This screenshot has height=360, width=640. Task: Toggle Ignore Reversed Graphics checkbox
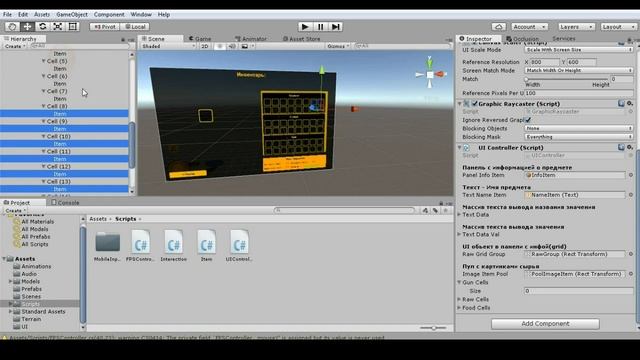pos(528,120)
